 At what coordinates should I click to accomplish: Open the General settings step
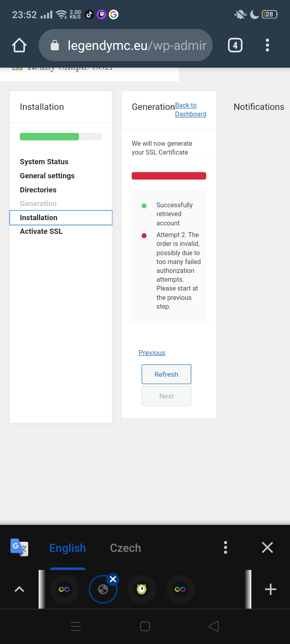point(47,176)
